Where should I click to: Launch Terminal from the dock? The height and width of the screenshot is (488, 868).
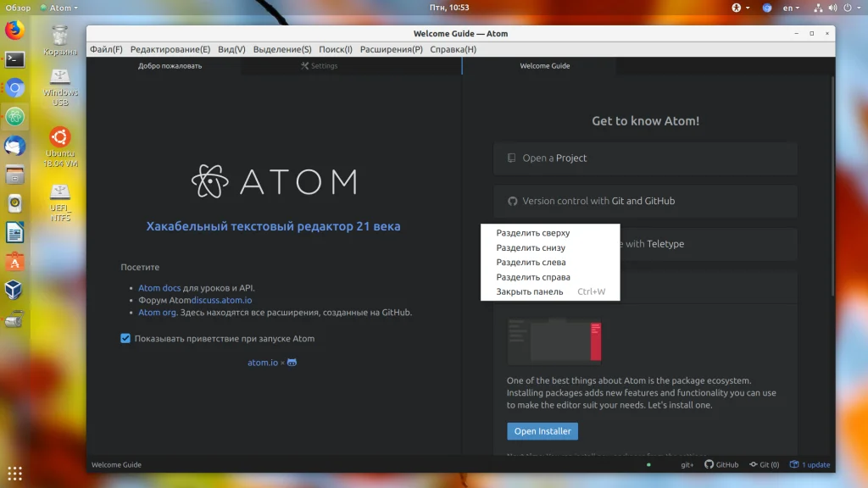pos(15,59)
